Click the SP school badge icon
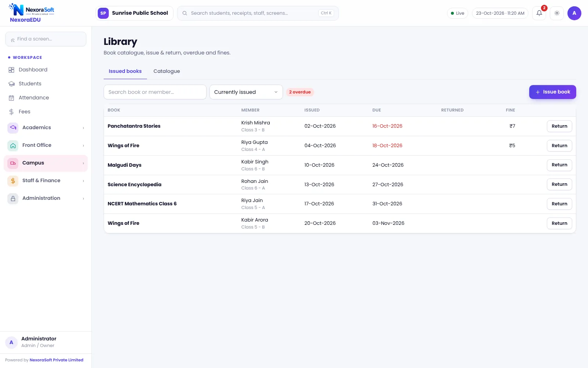 pyautogui.click(x=103, y=13)
